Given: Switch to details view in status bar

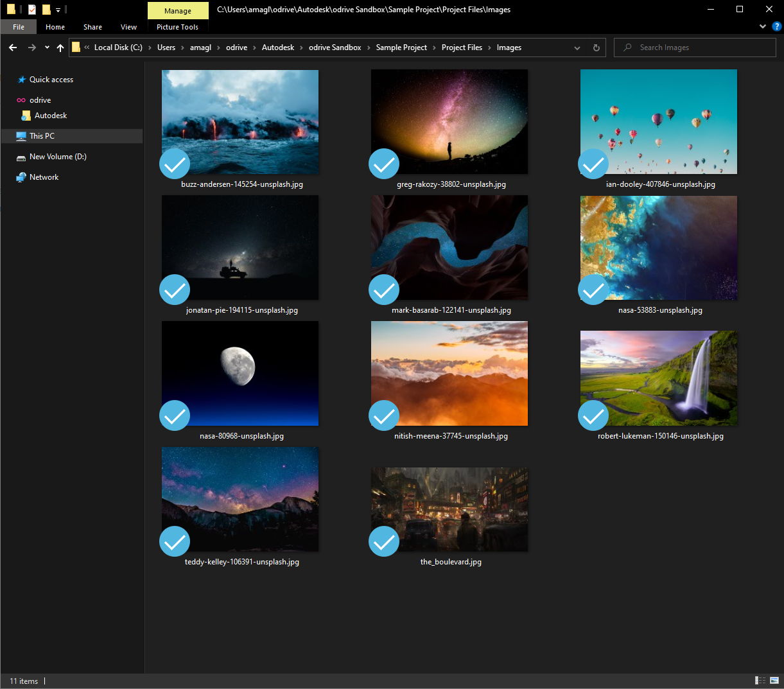Looking at the screenshot, I should click(x=760, y=681).
